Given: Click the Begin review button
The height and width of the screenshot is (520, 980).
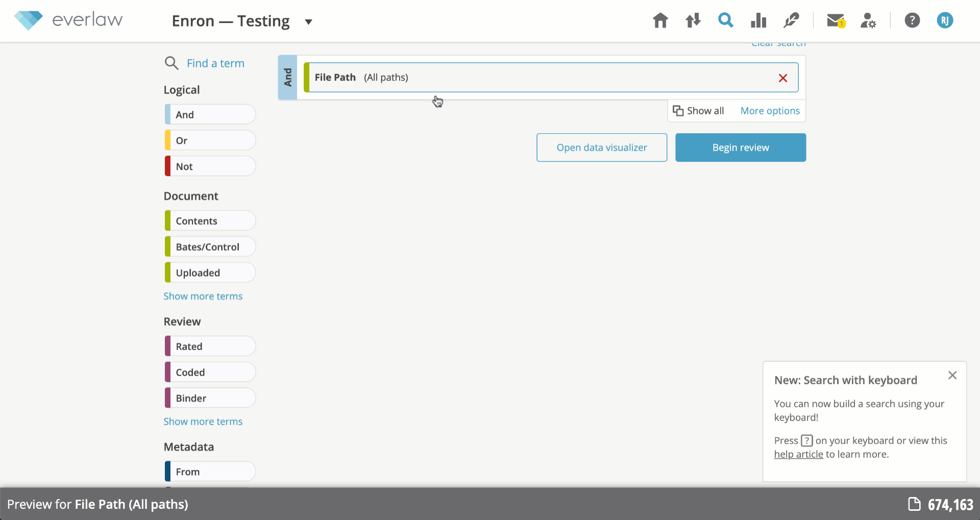Looking at the screenshot, I should 741,147.
